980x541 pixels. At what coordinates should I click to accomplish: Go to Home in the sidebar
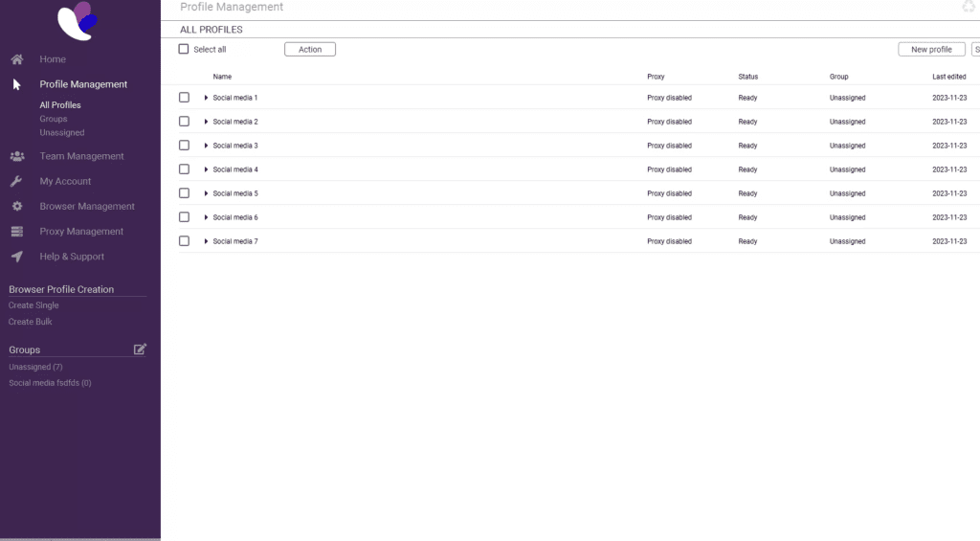pos(53,59)
